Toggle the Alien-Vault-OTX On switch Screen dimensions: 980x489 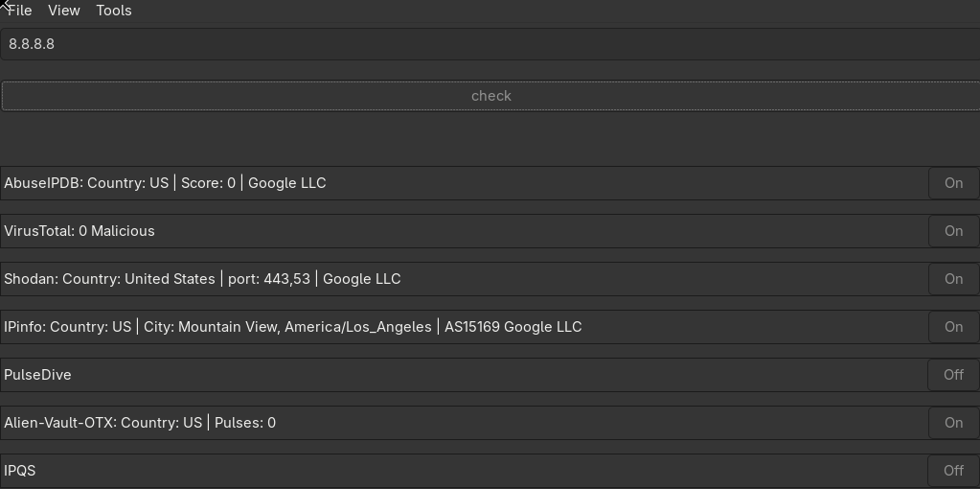tap(953, 423)
